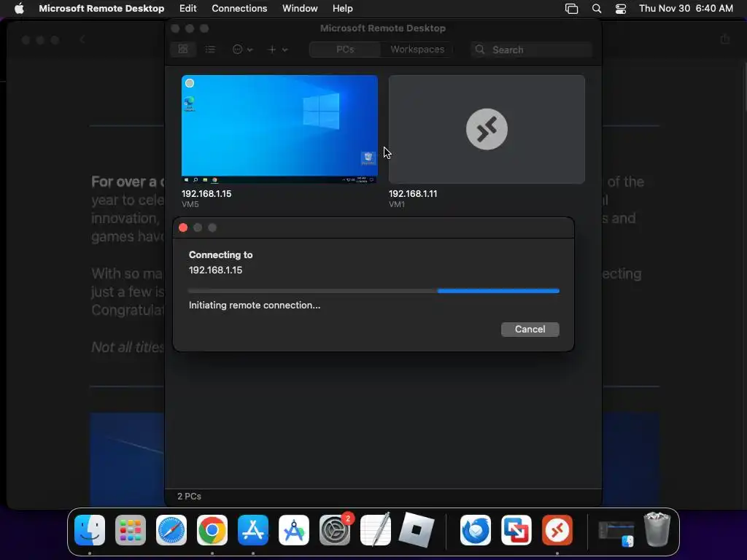Image resolution: width=747 pixels, height=560 pixels.
Task: Open Finder from the Dock
Action: point(90,530)
